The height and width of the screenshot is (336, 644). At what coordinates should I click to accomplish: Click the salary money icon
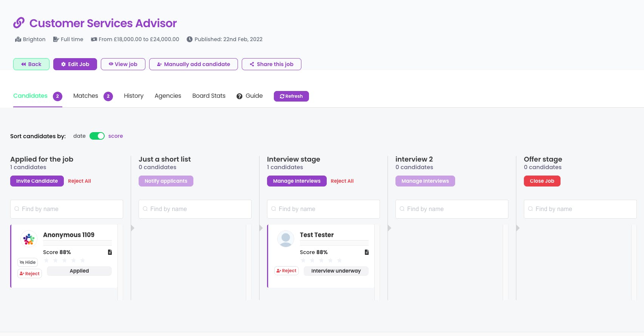tap(94, 39)
